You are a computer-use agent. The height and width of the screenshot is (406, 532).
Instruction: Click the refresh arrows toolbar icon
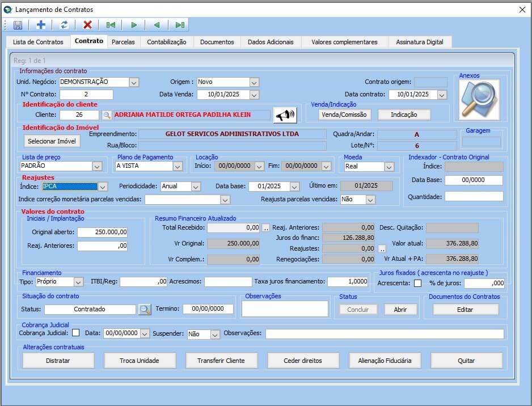(x=64, y=25)
